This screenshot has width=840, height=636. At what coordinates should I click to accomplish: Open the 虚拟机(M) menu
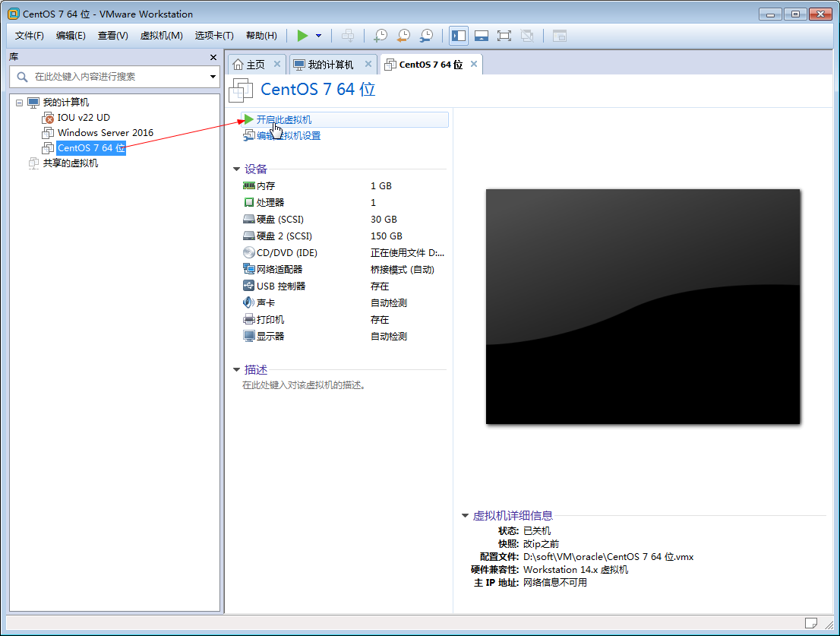coord(161,35)
